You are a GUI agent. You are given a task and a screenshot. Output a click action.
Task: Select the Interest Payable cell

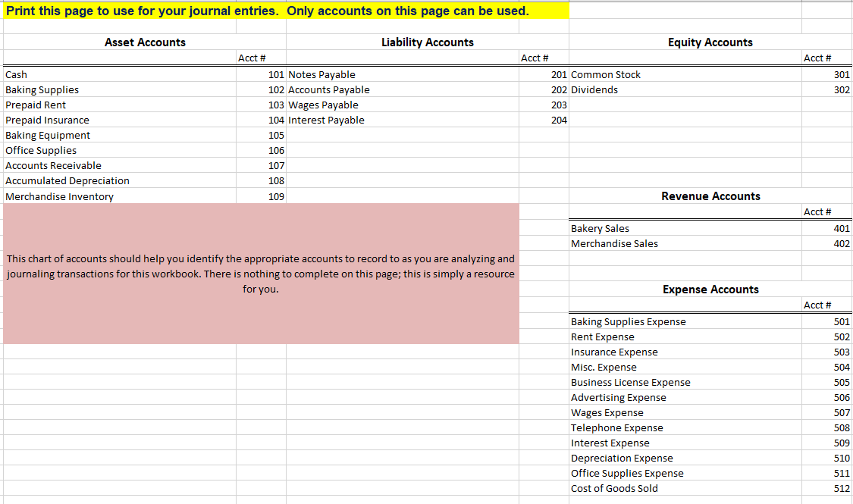(403, 121)
